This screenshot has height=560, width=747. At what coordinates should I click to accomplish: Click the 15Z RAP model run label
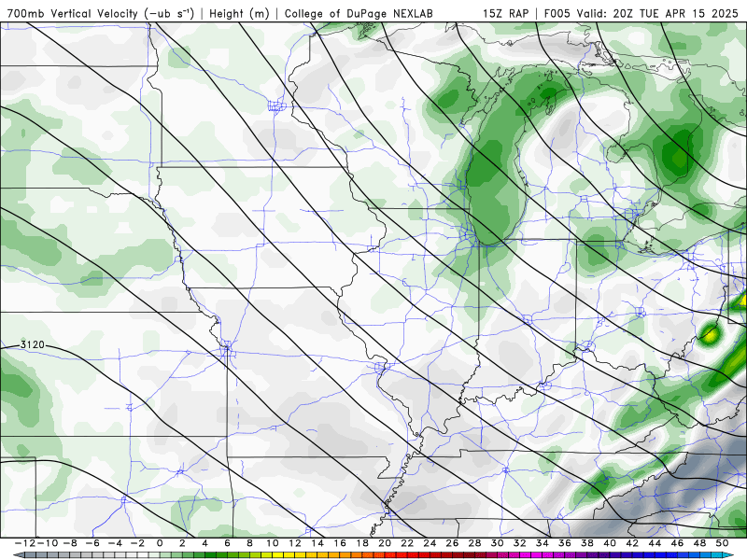[505, 13]
